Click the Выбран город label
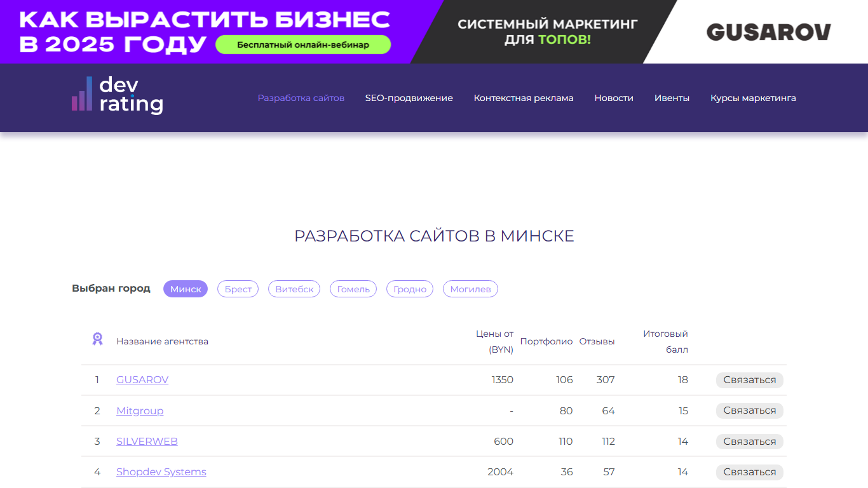Viewport: 868px width, 488px height. pyautogui.click(x=111, y=288)
